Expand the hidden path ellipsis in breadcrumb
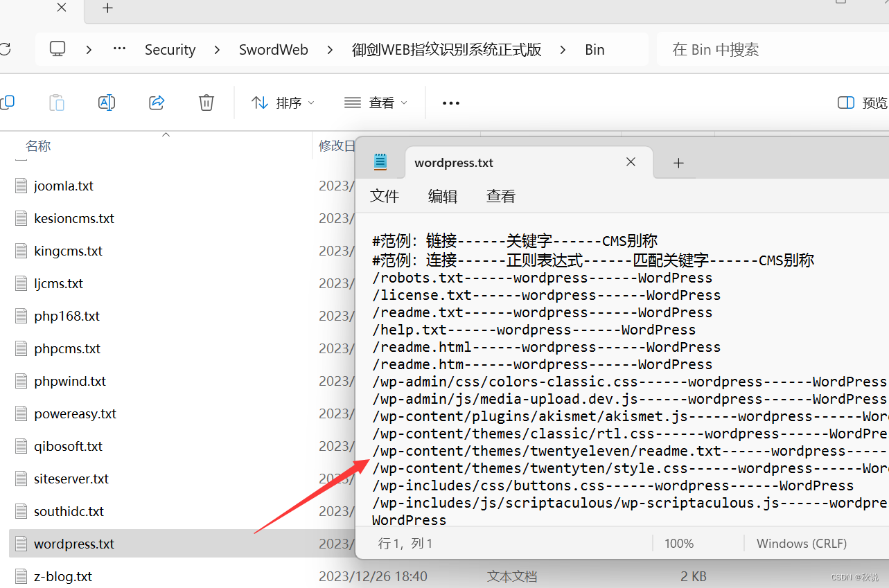The width and height of the screenshot is (889, 588). tap(120, 49)
